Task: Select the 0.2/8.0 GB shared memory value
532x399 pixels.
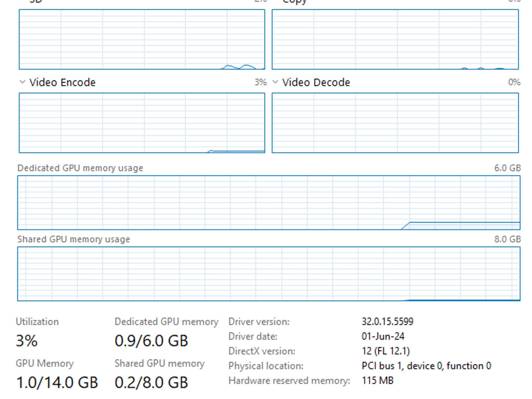Action: pos(151,382)
